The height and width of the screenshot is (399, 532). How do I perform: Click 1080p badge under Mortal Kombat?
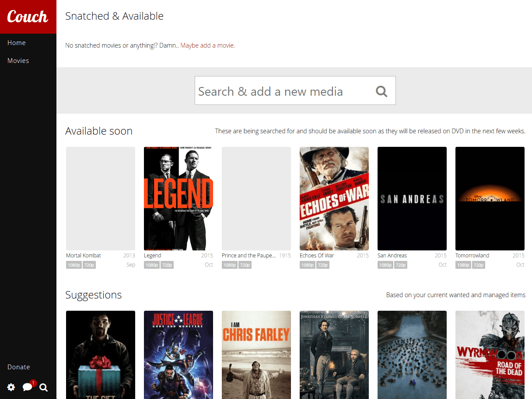pos(74,265)
